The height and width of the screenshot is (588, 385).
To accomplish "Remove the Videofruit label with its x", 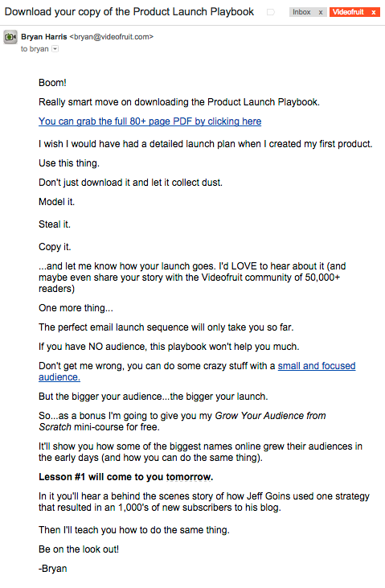I will coord(374,12).
